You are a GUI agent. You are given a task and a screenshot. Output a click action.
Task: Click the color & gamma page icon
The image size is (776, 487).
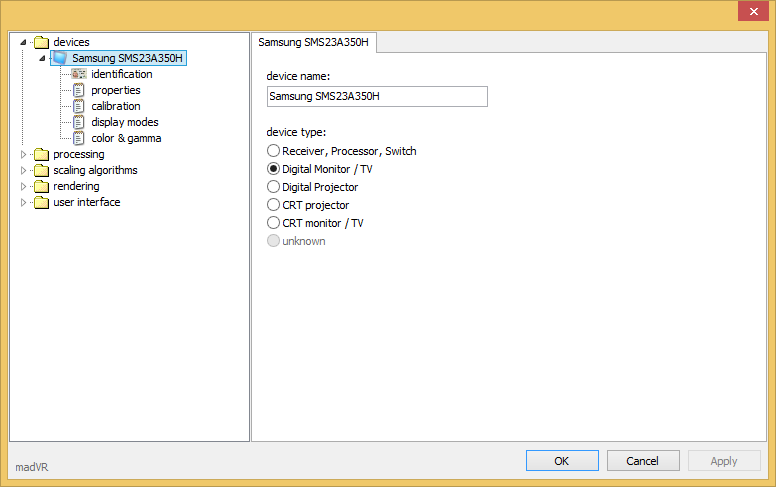coord(79,138)
